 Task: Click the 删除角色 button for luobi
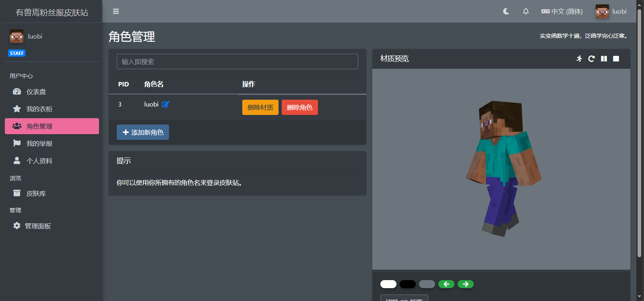300,107
